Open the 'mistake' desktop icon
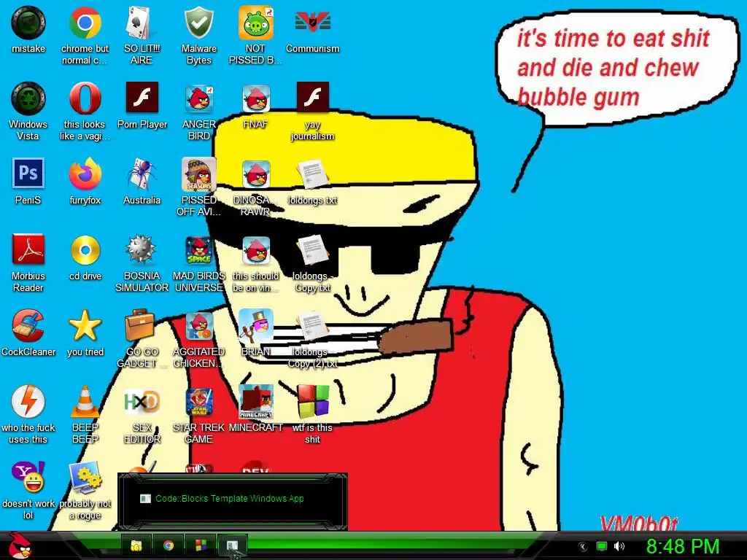This screenshot has width=747, height=560. click(x=28, y=23)
